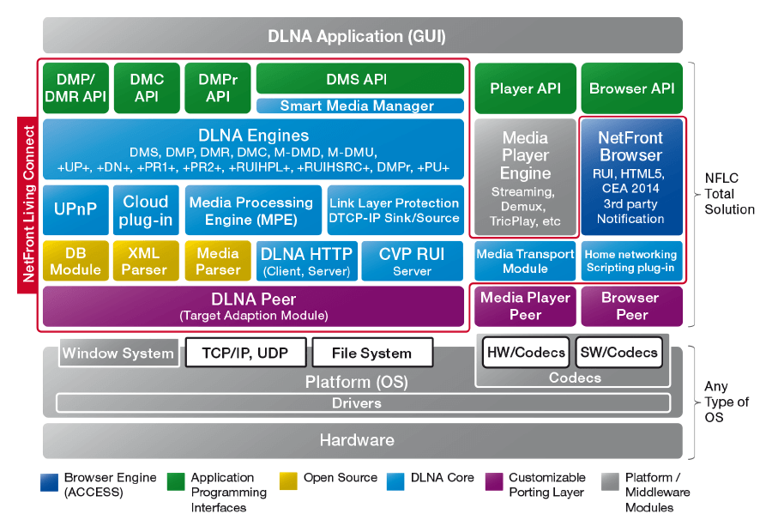Select the DMP/DMR API block
772x532 pixels.
75,88
